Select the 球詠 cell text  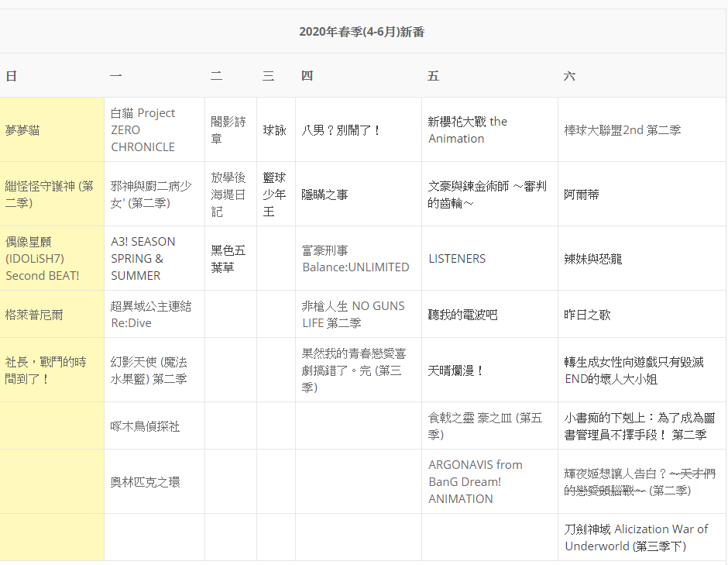[x=274, y=130]
